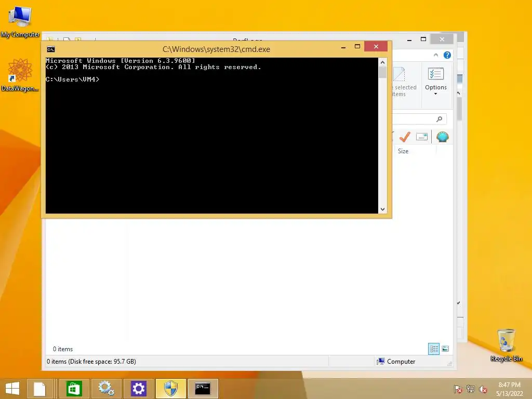Click the cmd scrollbar down arrow
532x399 pixels.
(382, 209)
